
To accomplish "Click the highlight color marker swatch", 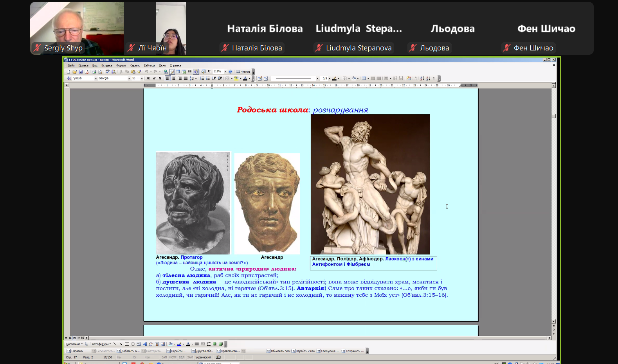I will pyautogui.click(x=236, y=78).
